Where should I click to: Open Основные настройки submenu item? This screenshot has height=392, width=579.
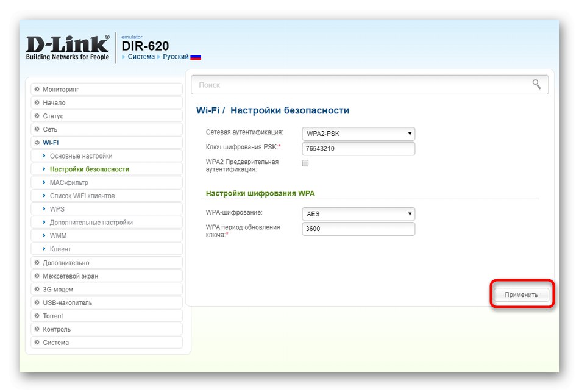coord(107,156)
